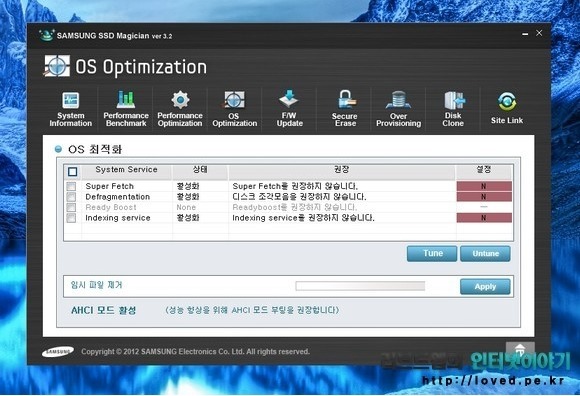
Task: Click the 임시 파일 제거 label
Action: (97, 285)
